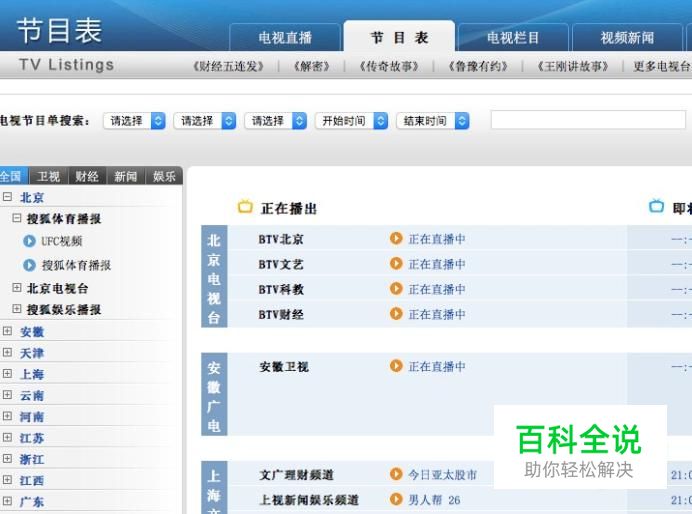The image size is (692, 514).
Task: Expand the 天津 region node
Action: 8,352
